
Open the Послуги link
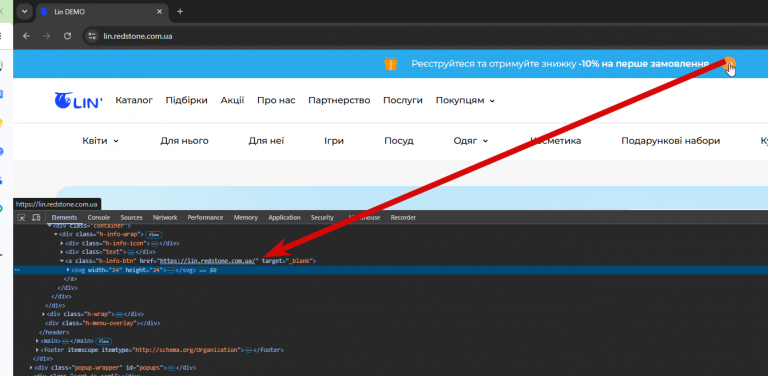[403, 100]
